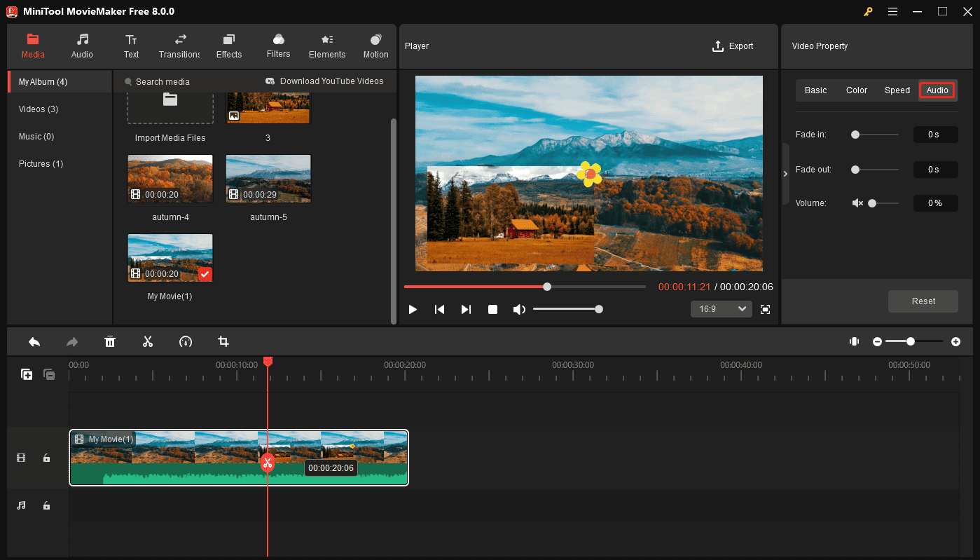Switch to the Color property tab
The width and height of the screenshot is (980, 560).
[x=856, y=90]
